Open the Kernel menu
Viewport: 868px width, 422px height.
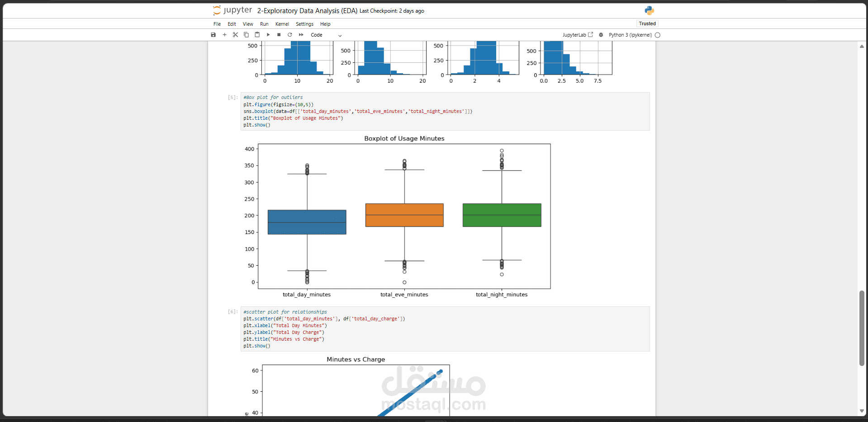(282, 24)
